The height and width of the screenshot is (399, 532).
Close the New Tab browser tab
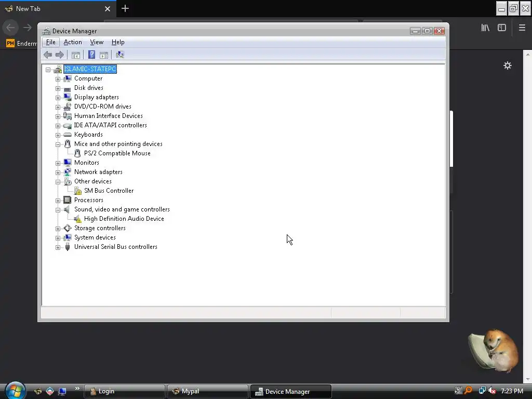click(x=108, y=9)
